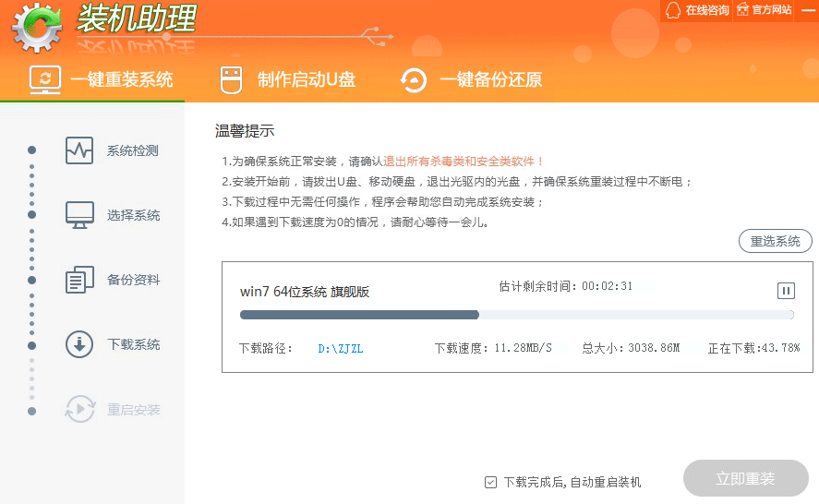Go to the 一键备份还原 tab
The width and height of the screenshot is (819, 504).
click(x=471, y=79)
